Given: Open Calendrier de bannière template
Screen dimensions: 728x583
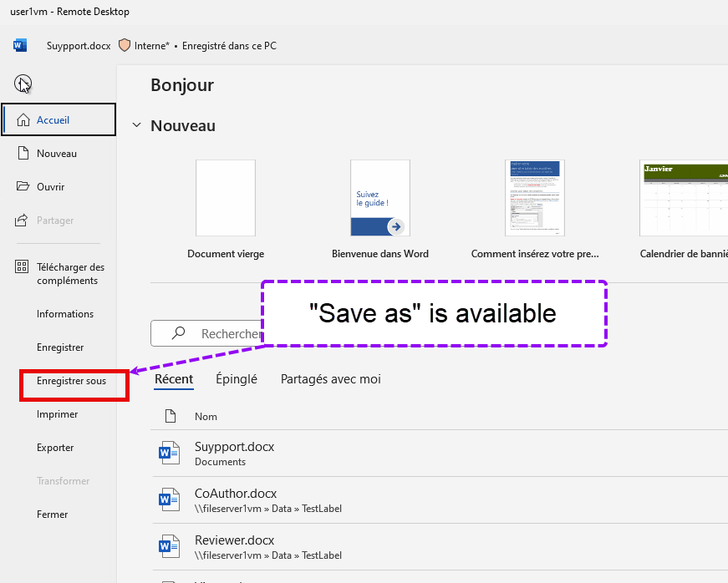Looking at the screenshot, I should (684, 210).
